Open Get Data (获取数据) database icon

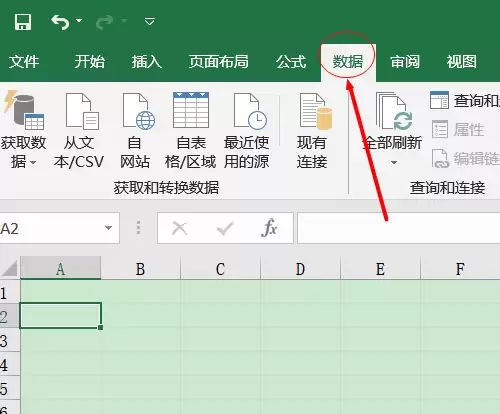click(x=24, y=110)
